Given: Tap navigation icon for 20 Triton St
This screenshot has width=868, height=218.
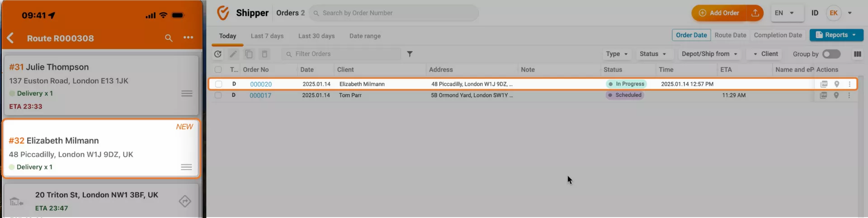Looking at the screenshot, I should point(185,201).
